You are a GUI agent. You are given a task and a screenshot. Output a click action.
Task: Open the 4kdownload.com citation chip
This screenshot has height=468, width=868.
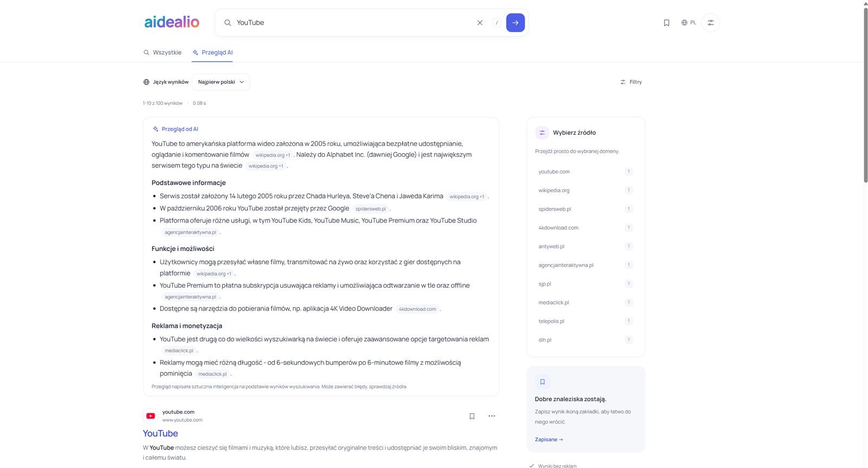click(x=417, y=309)
